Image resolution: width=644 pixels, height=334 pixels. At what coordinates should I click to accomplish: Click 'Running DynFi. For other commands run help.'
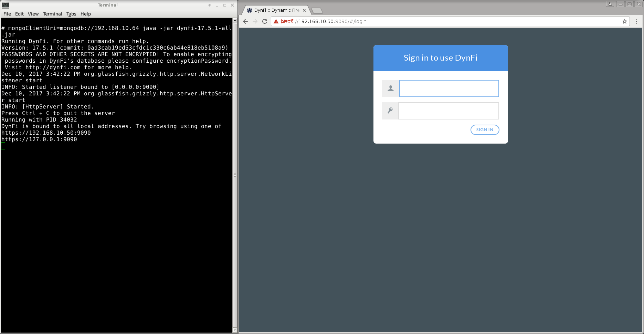click(x=75, y=41)
